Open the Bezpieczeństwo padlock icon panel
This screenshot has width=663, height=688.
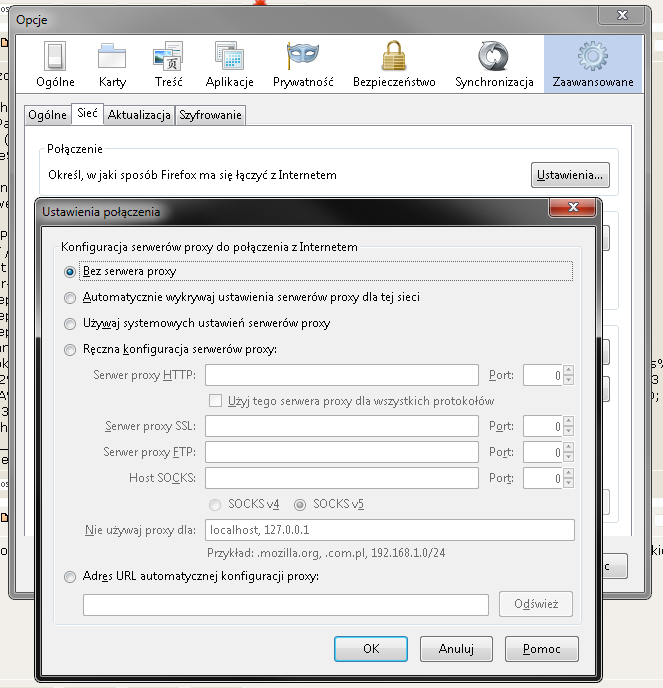tap(393, 64)
